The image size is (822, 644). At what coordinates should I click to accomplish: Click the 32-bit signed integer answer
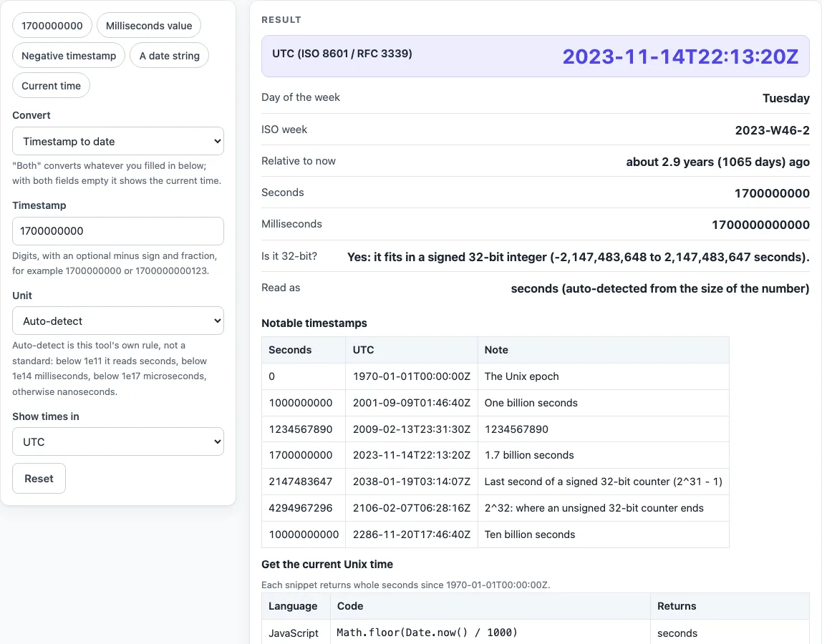pyautogui.click(x=579, y=257)
